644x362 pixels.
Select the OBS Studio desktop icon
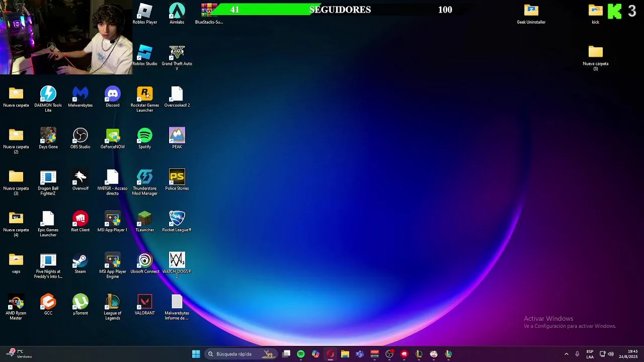click(x=80, y=139)
